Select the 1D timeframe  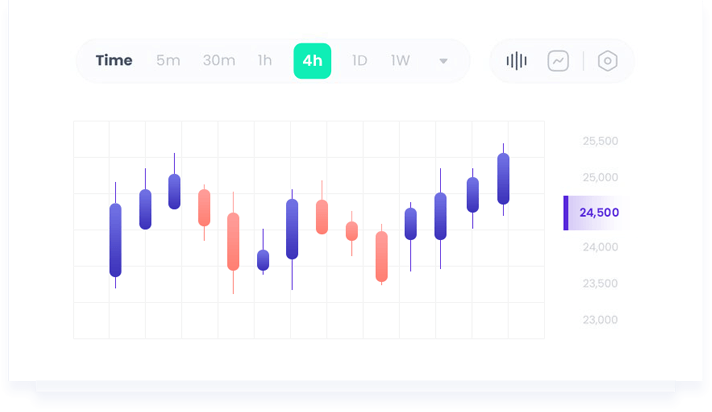(359, 60)
